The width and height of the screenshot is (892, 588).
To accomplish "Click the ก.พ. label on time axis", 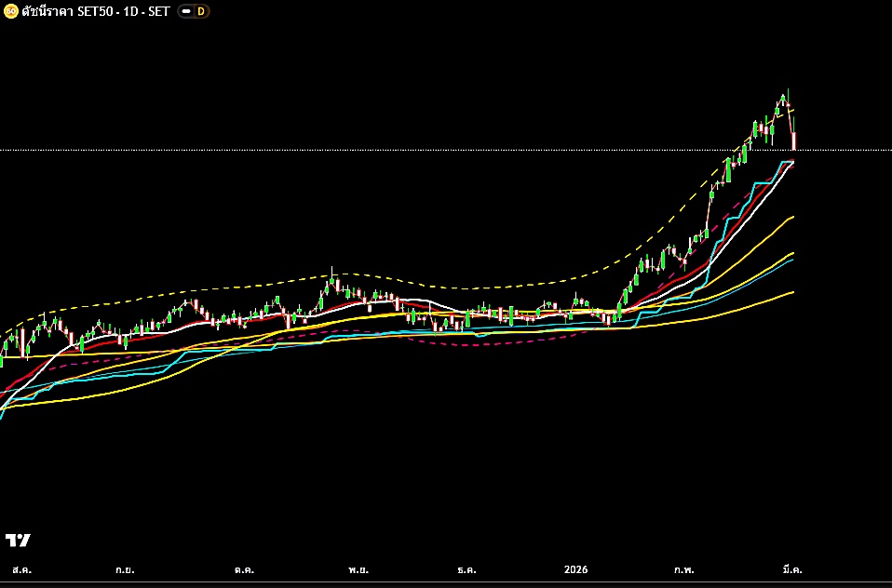I will click(684, 569).
